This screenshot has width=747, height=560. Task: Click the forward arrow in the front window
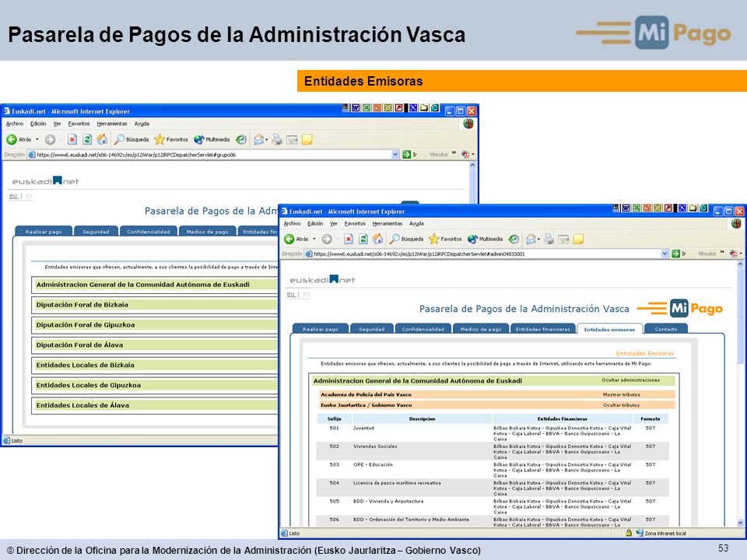(x=326, y=239)
